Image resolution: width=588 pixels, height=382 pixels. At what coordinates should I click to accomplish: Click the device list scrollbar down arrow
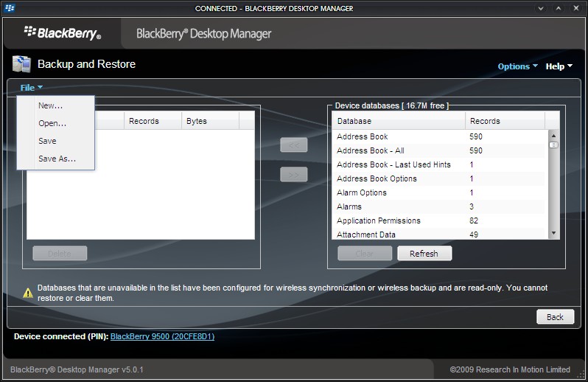(x=553, y=233)
